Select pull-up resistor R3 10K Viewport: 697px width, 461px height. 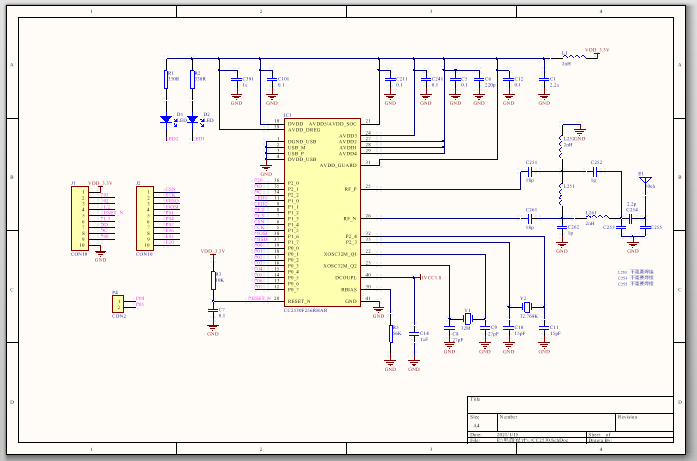(x=213, y=281)
